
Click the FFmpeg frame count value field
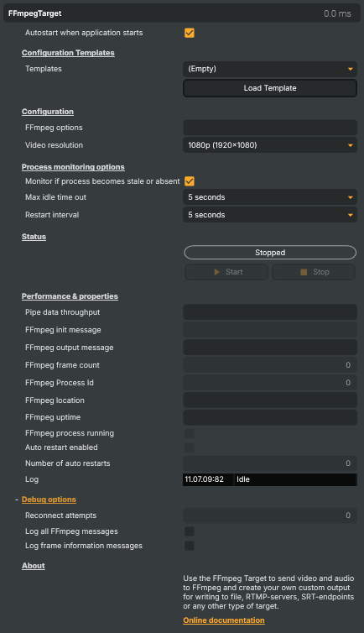coord(270,365)
